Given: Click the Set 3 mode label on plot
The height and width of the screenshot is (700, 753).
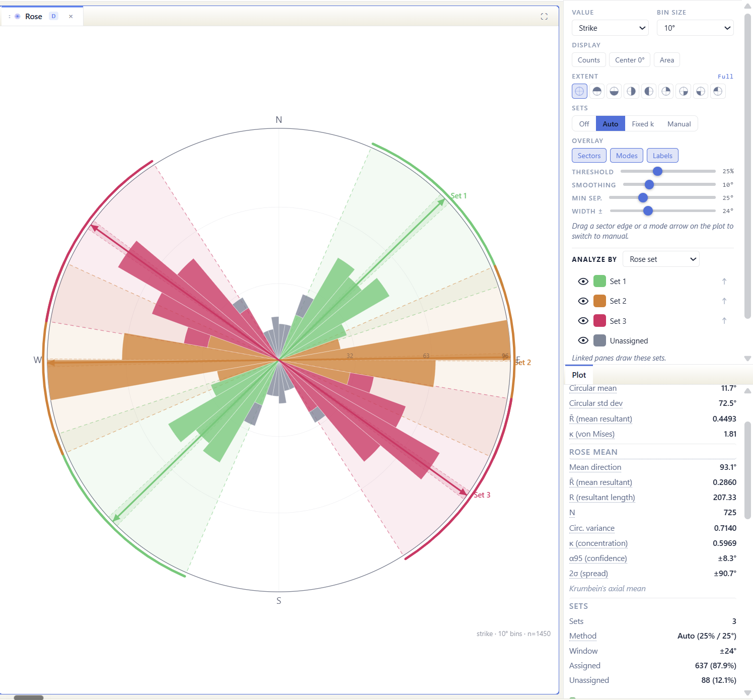Looking at the screenshot, I should tap(482, 495).
